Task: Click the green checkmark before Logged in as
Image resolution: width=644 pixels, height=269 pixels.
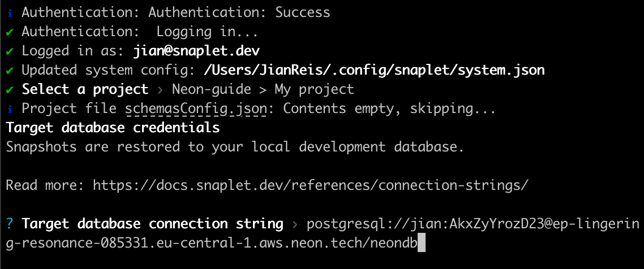Action: [x=10, y=51]
